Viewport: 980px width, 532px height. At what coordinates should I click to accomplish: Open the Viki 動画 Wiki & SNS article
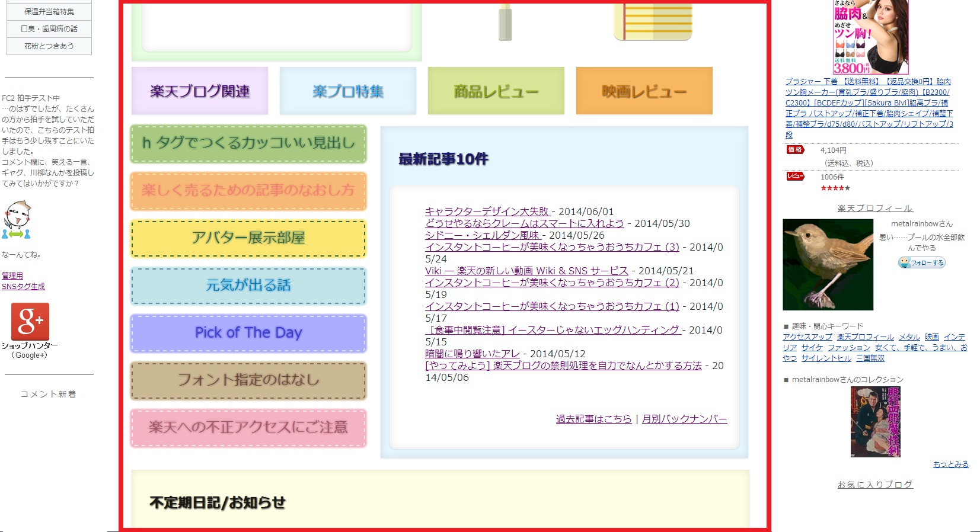point(526,271)
